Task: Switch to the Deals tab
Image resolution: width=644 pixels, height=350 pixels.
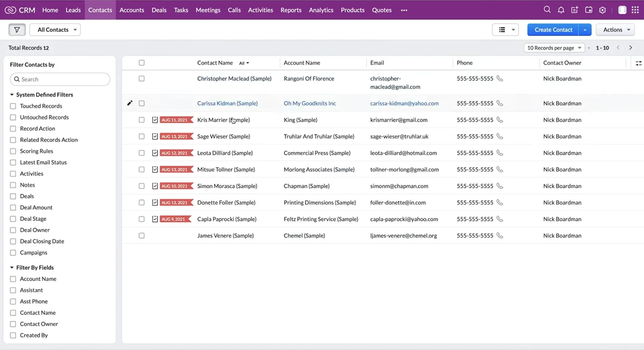Action: pos(159,10)
